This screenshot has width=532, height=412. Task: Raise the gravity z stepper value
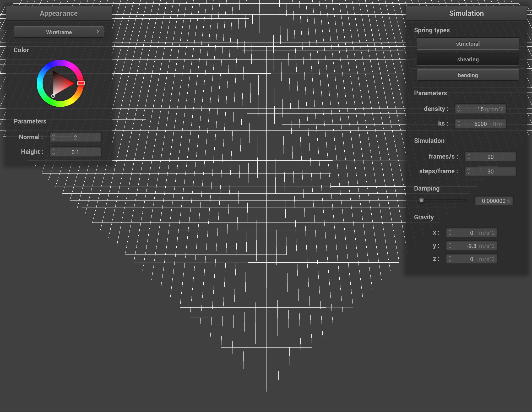click(450, 257)
